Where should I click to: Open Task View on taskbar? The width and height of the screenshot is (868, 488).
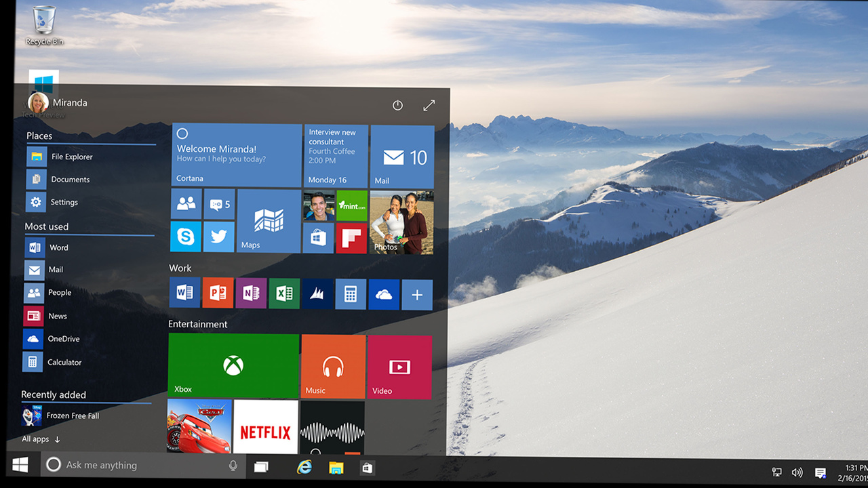[x=261, y=467]
